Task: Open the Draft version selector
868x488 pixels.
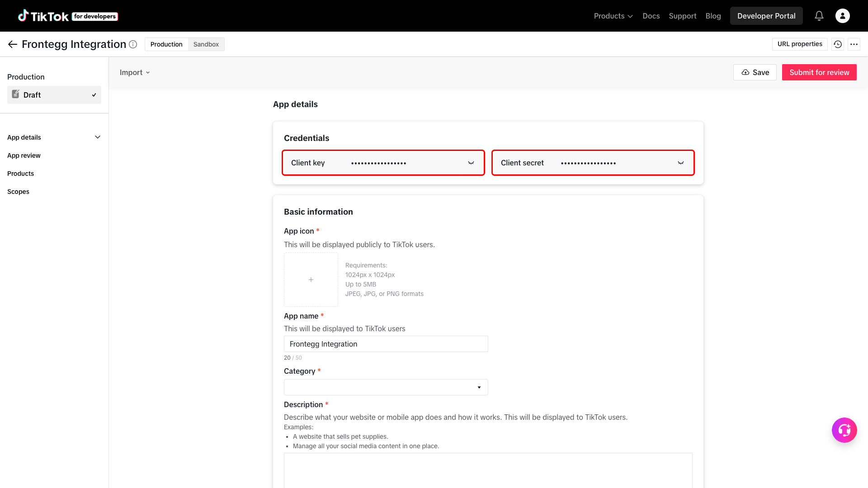Action: (x=54, y=95)
